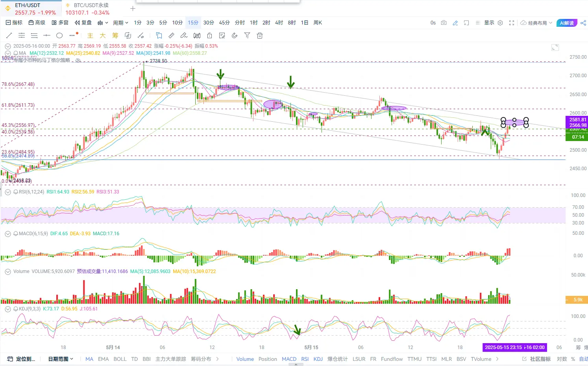Select the 1日 timeframe

[305, 23]
